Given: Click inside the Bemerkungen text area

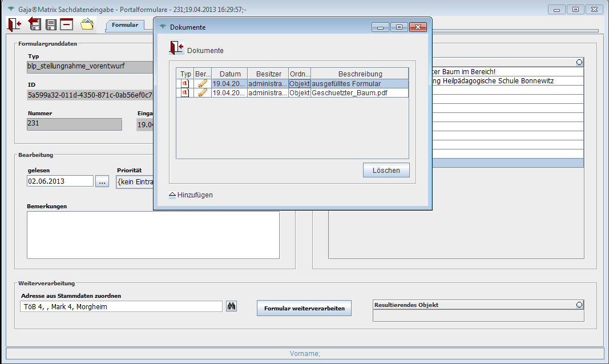Looking at the screenshot, I should pos(153,235).
